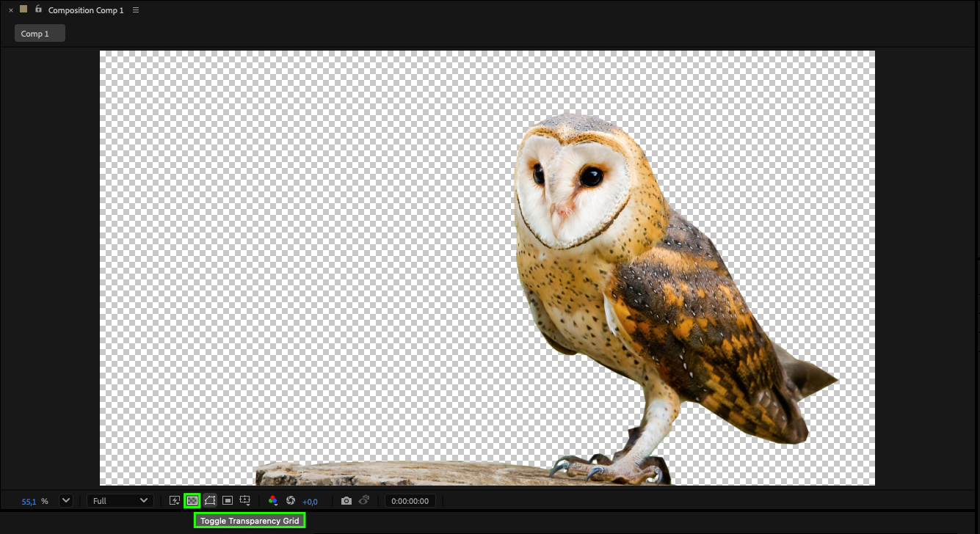Open the magnification ratio dropdown arrow
980x534 pixels.
(x=66, y=501)
